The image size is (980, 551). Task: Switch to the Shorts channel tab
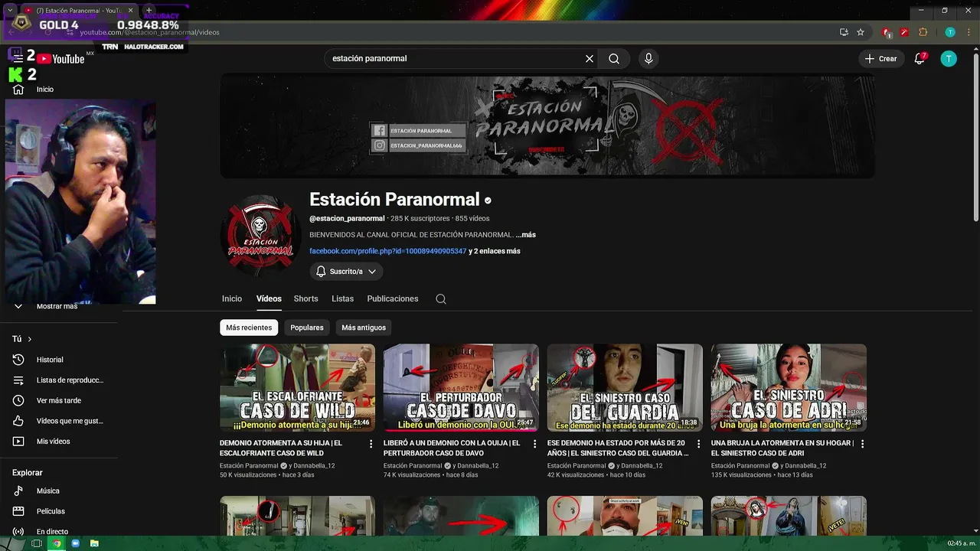pyautogui.click(x=305, y=299)
